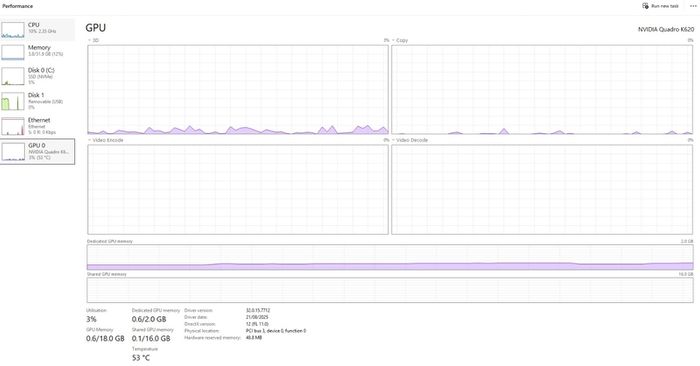Click the Temperature label
700x366 pixels.
(145, 349)
